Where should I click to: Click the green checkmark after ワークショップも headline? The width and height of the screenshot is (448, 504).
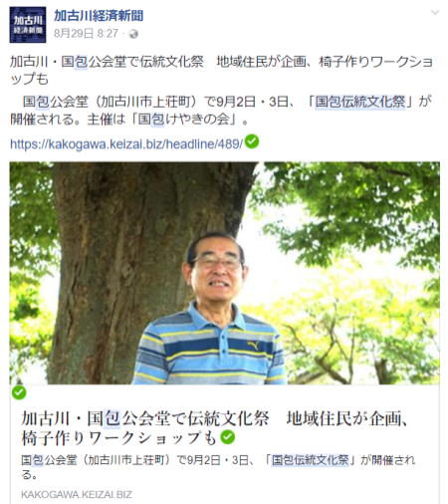pyautogui.click(x=228, y=437)
